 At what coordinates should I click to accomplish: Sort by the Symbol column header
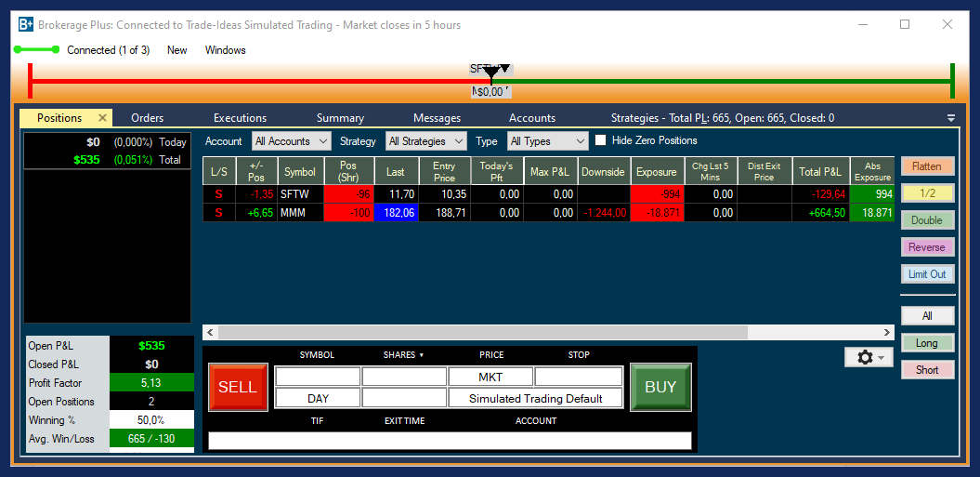point(301,171)
